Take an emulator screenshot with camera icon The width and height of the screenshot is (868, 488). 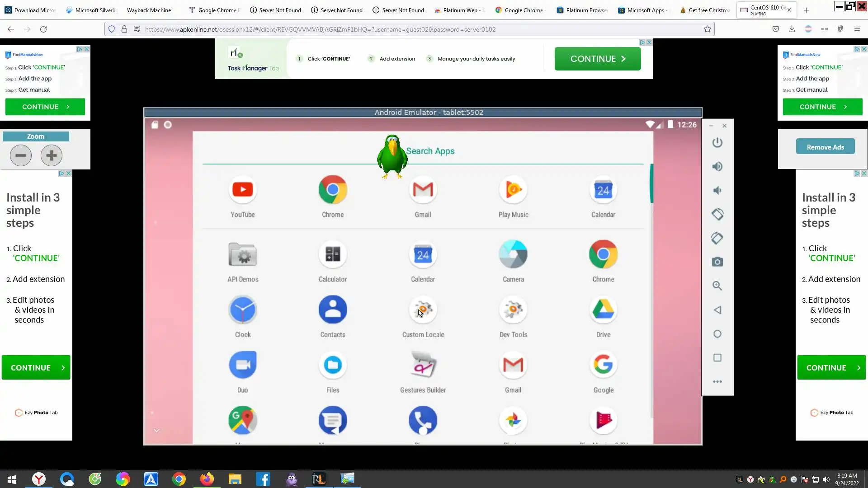coord(717,262)
